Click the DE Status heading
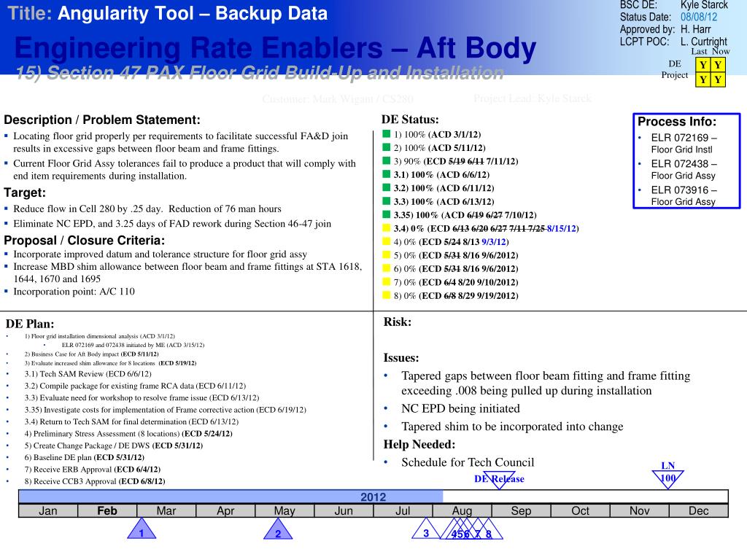This screenshot has height=560, width=747. (x=410, y=120)
